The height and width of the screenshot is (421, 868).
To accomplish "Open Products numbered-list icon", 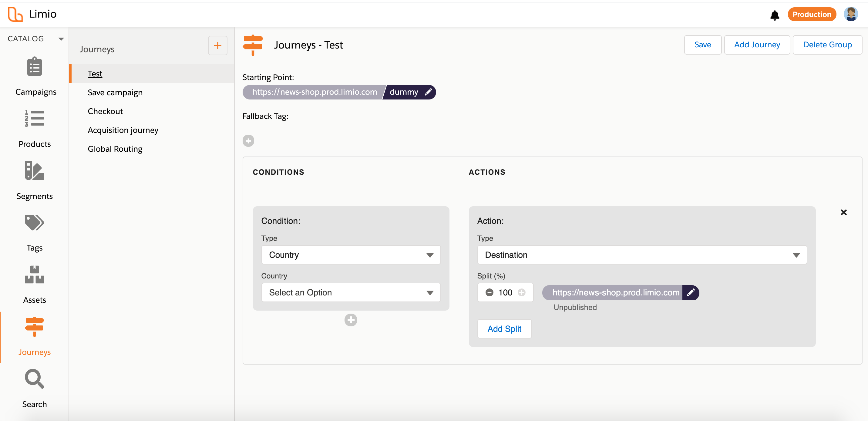I will pos(34,118).
